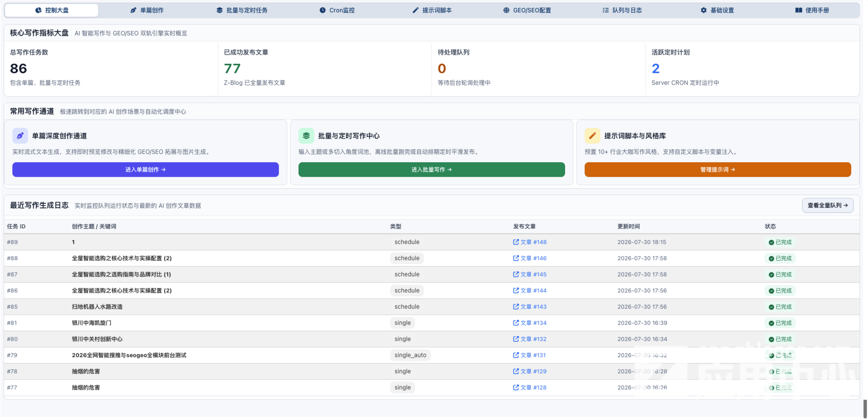Open the 控制大盘 tab

[51, 10]
